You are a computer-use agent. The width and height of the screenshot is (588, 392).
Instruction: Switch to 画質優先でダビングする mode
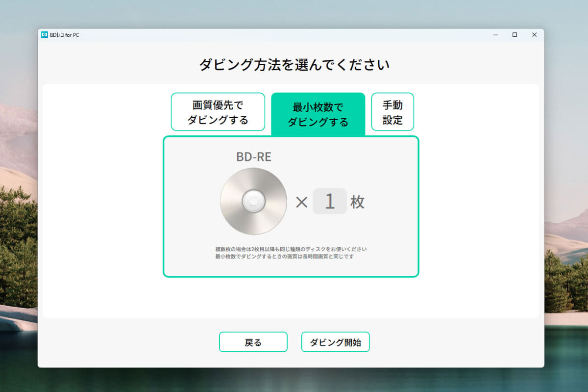(x=218, y=112)
